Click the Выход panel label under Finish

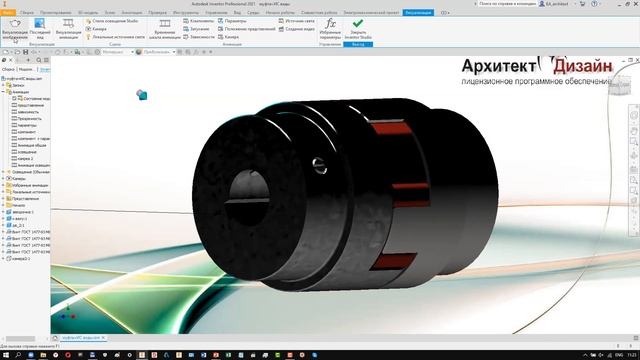coord(358,44)
